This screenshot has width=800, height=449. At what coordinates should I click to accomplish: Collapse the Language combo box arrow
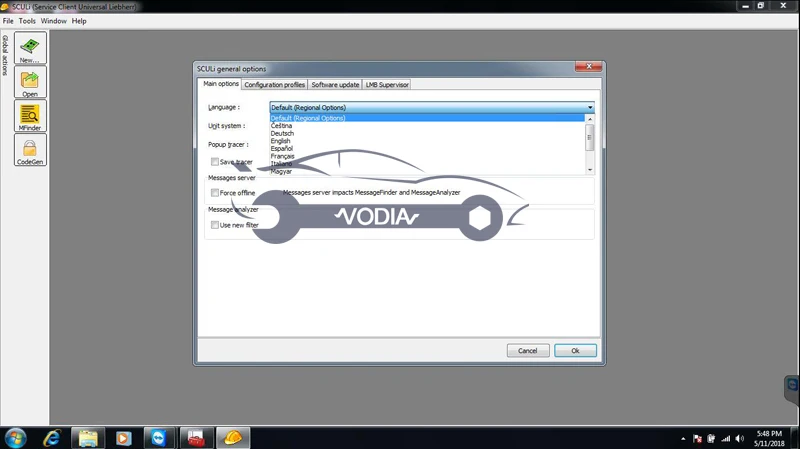[590, 108]
